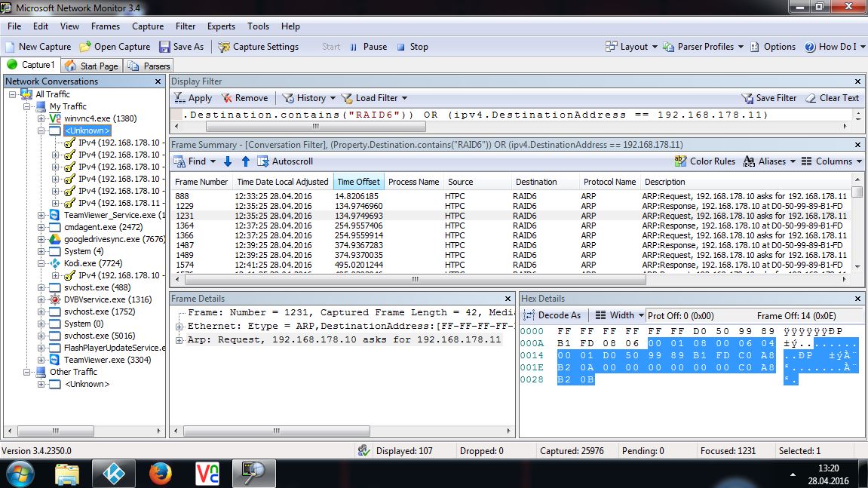868x488 pixels.
Task: Select TeamViewer.exe (3304) in the tree
Action: coord(107,360)
